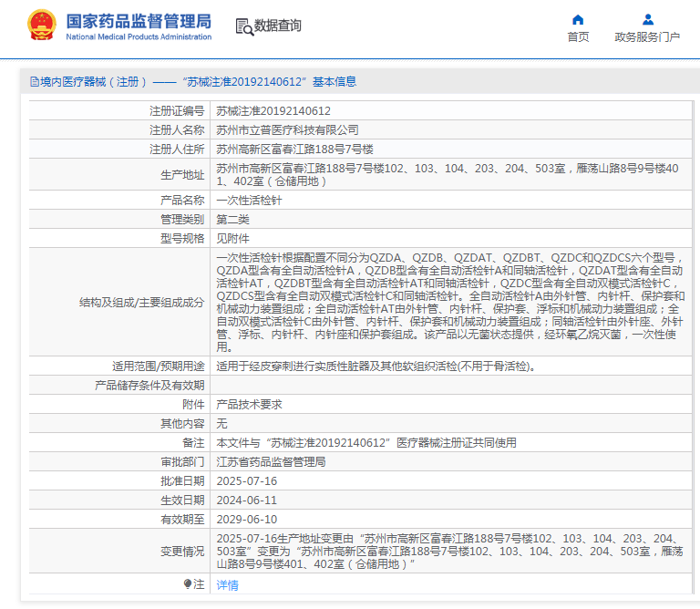Viewport: 700px width, 609px height.
Task: Open the 详情 link in the last row
Action: coord(227,584)
